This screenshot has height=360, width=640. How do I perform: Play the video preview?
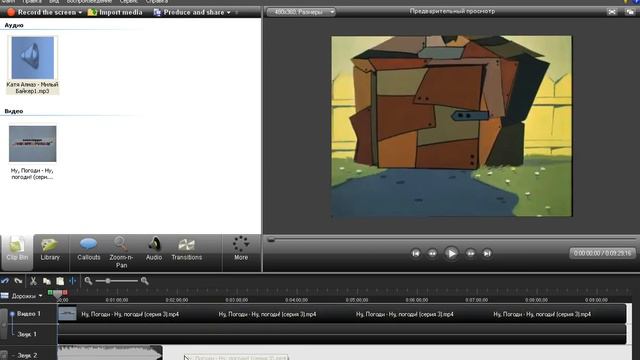[x=451, y=253]
